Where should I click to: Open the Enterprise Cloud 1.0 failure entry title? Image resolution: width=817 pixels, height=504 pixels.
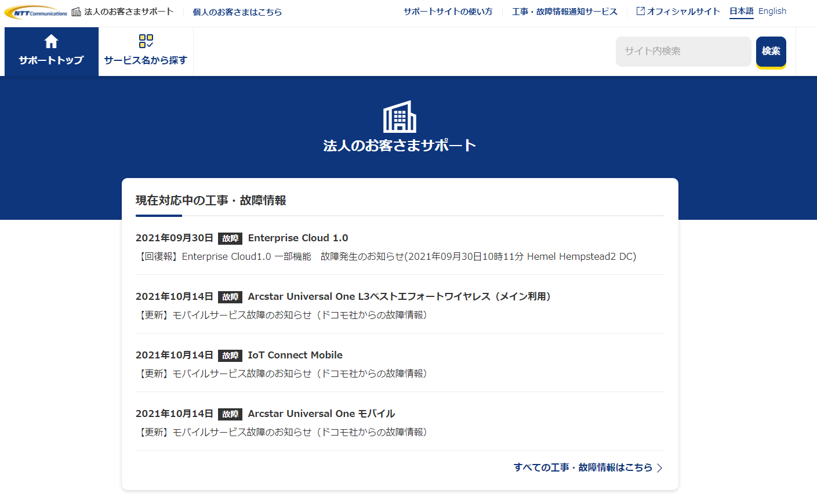pyautogui.click(x=298, y=238)
